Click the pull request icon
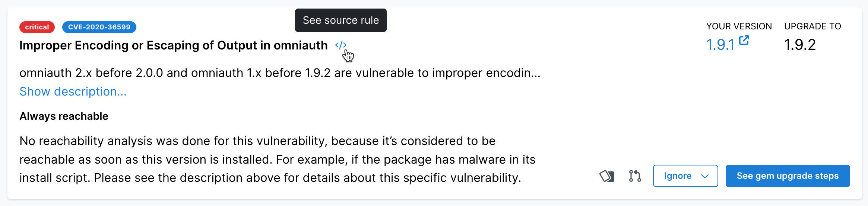868x206 pixels. pos(635,176)
